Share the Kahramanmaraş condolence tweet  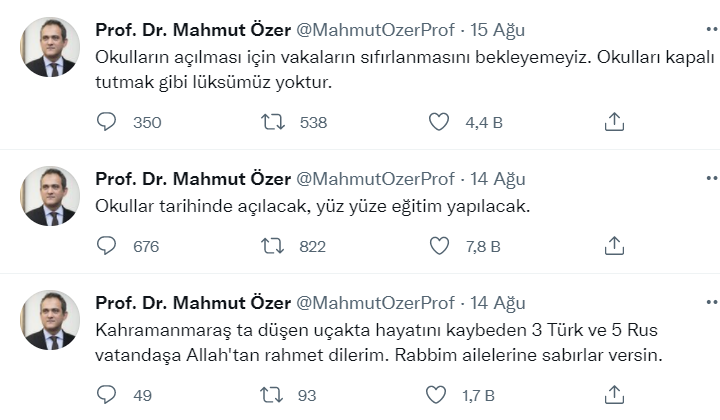[x=615, y=395]
